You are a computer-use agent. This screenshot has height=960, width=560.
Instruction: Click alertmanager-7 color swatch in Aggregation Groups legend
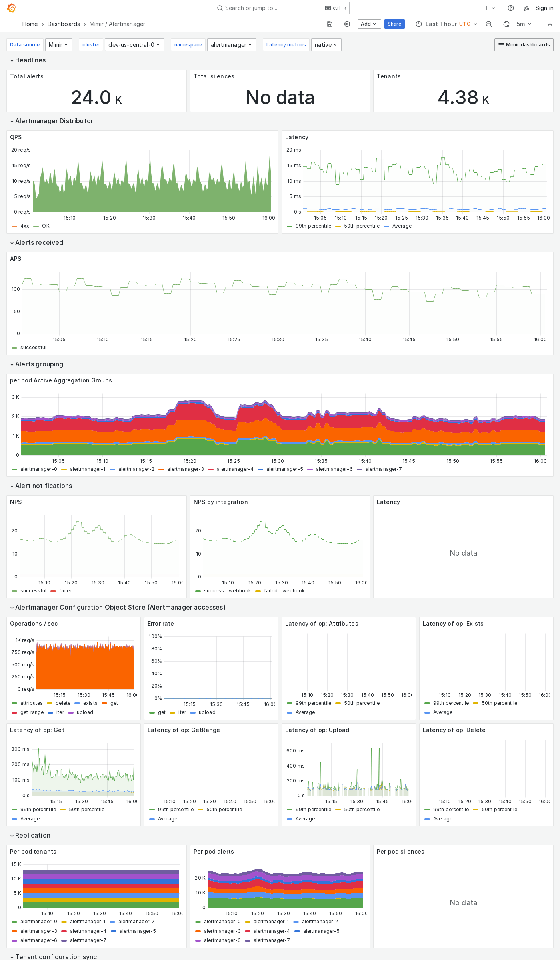point(360,469)
